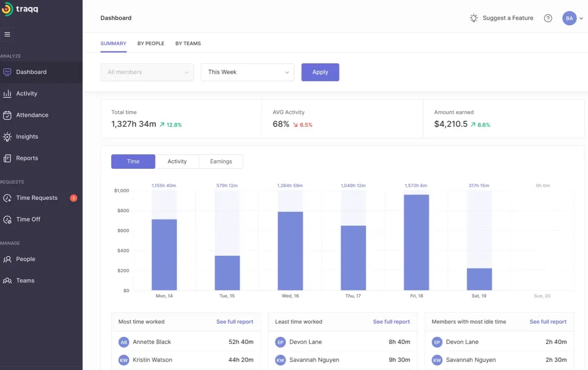588x370 pixels.
Task: Open Time Requests with notification badge
Action: click(37, 197)
